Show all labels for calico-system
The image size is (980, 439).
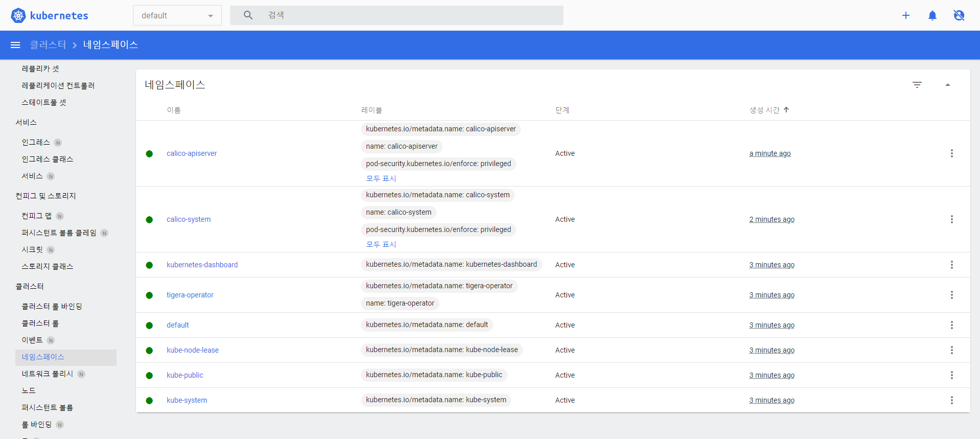[x=381, y=244]
